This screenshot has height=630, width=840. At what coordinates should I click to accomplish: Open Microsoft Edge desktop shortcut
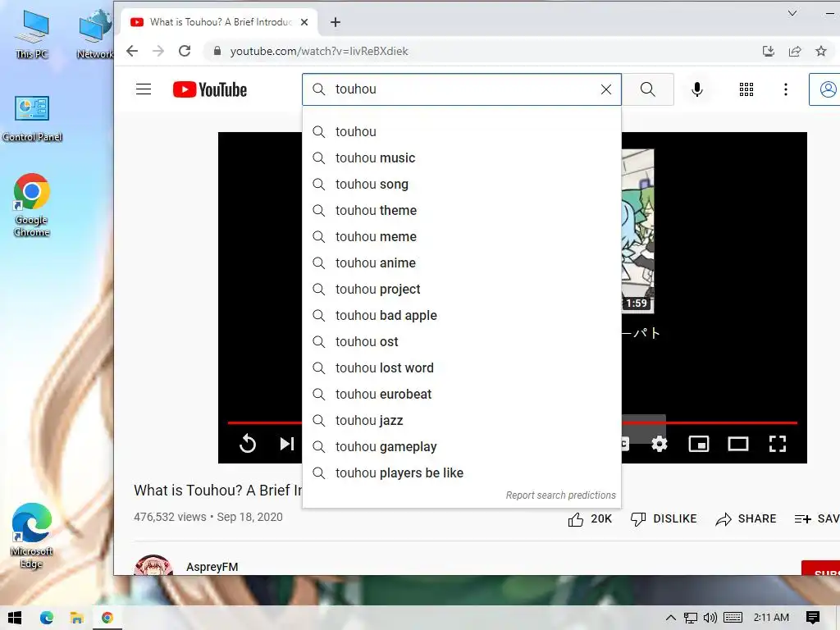(x=32, y=536)
